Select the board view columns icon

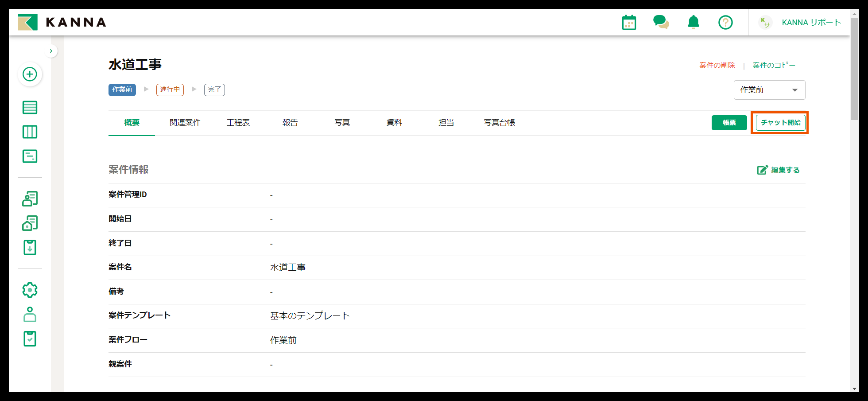point(30,132)
